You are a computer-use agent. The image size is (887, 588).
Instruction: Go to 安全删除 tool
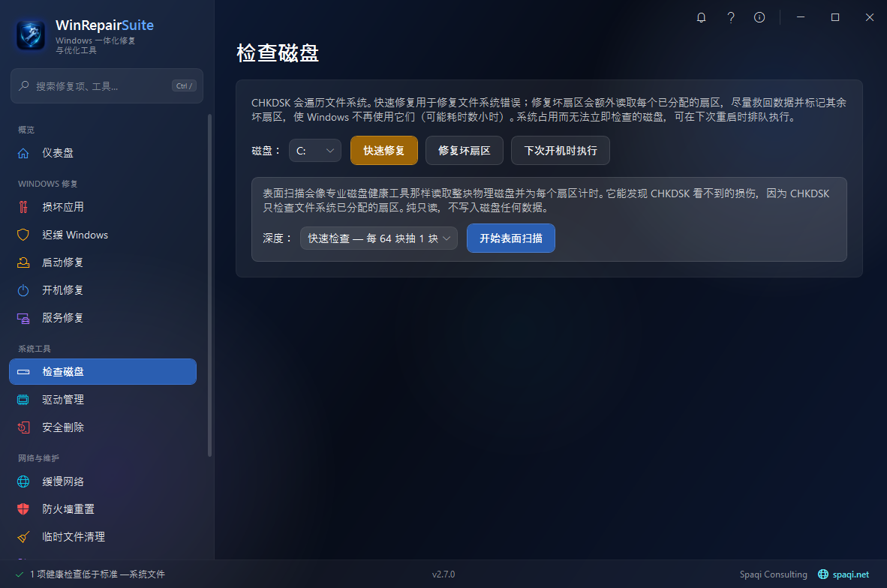(x=103, y=427)
